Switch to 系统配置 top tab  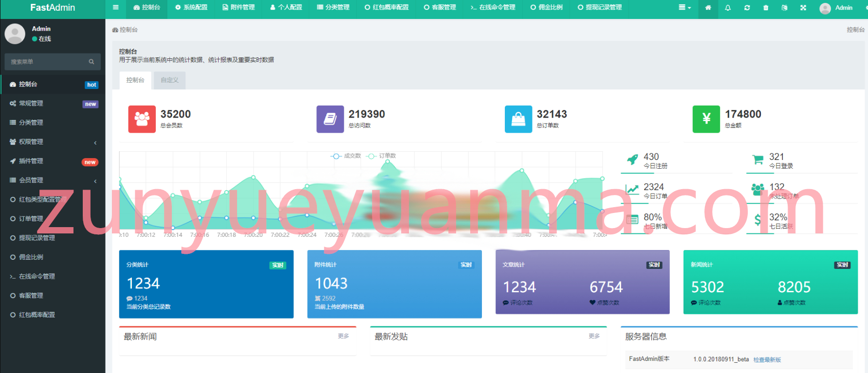[x=191, y=7]
